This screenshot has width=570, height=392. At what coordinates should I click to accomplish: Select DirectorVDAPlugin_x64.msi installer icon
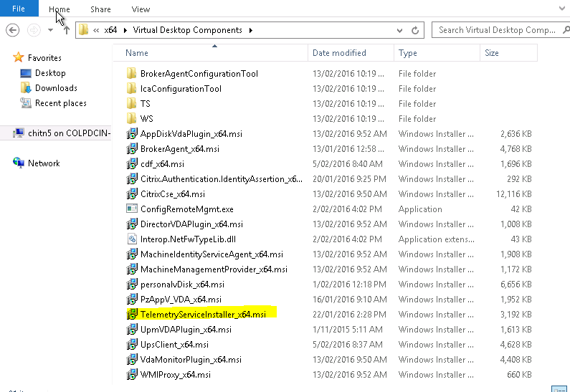click(132, 224)
